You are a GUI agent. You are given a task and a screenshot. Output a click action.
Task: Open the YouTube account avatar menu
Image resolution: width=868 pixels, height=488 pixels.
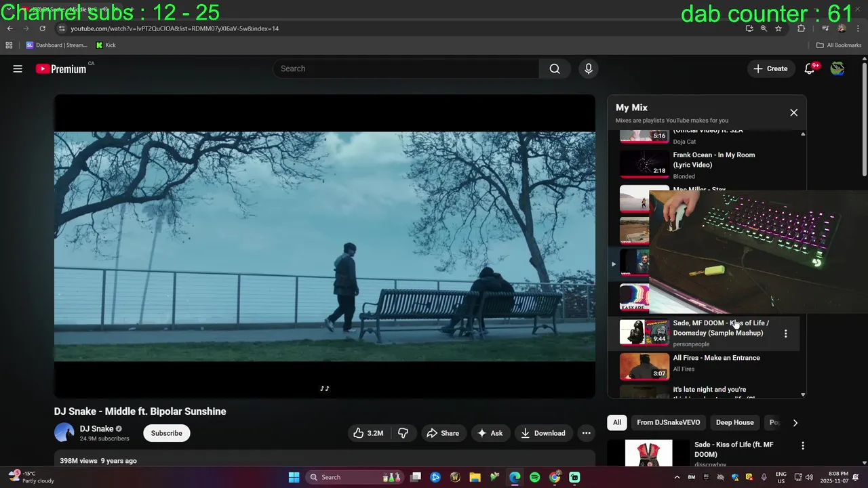(837, 68)
